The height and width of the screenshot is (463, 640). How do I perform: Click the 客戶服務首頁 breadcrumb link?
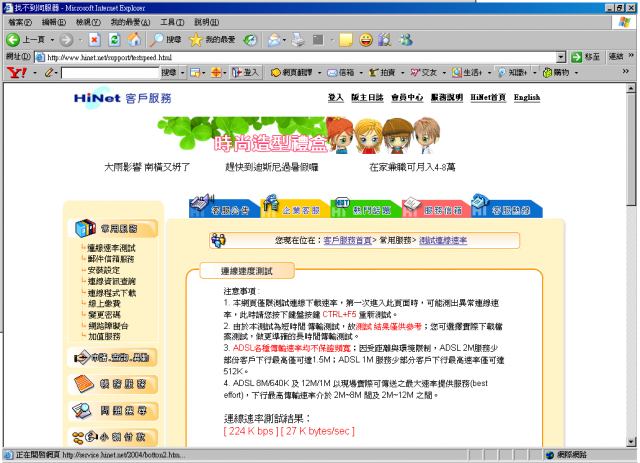(347, 240)
